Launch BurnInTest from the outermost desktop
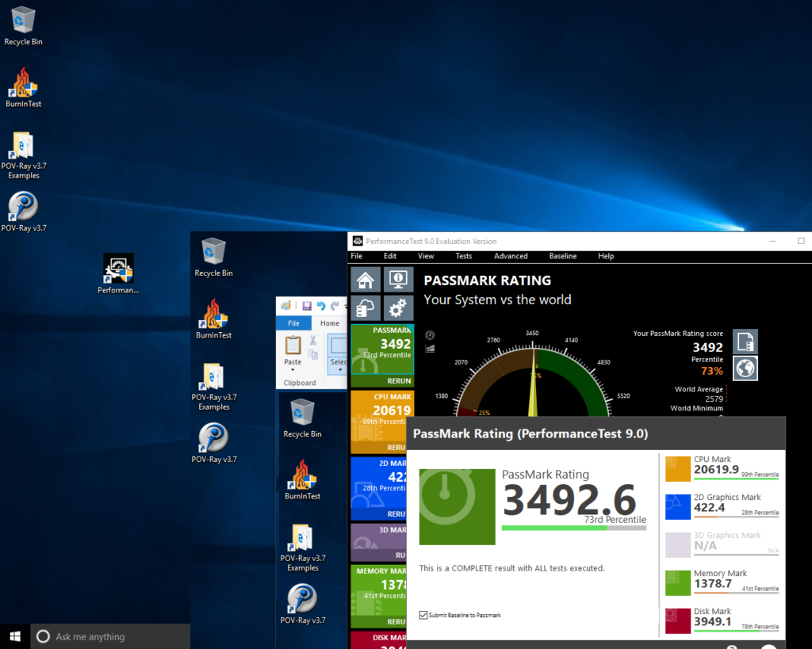812x649 pixels. [23, 87]
